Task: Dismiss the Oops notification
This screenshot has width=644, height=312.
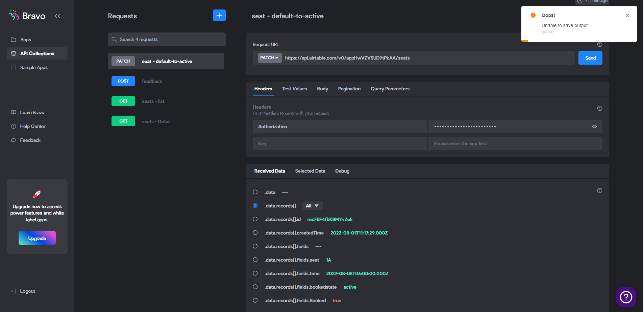Action: click(627, 15)
